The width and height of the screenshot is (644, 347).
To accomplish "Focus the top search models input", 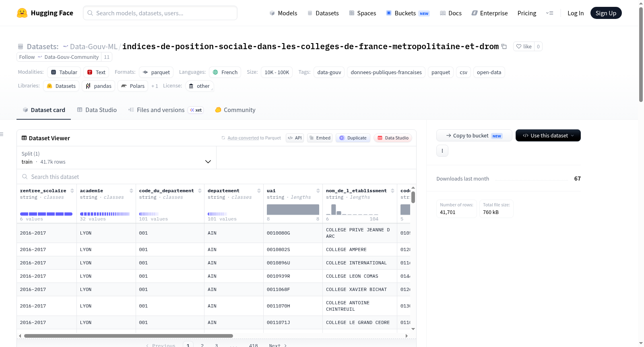I will (x=160, y=13).
